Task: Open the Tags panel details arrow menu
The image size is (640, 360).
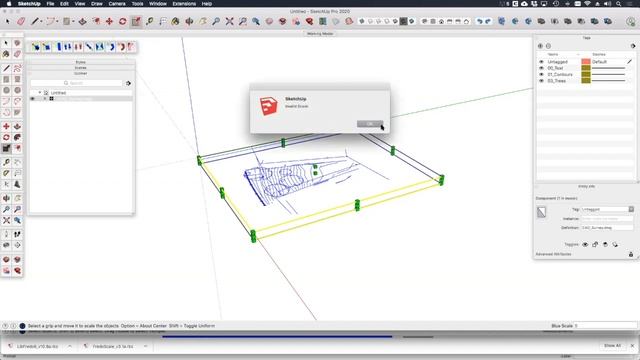Action: pyautogui.click(x=633, y=46)
